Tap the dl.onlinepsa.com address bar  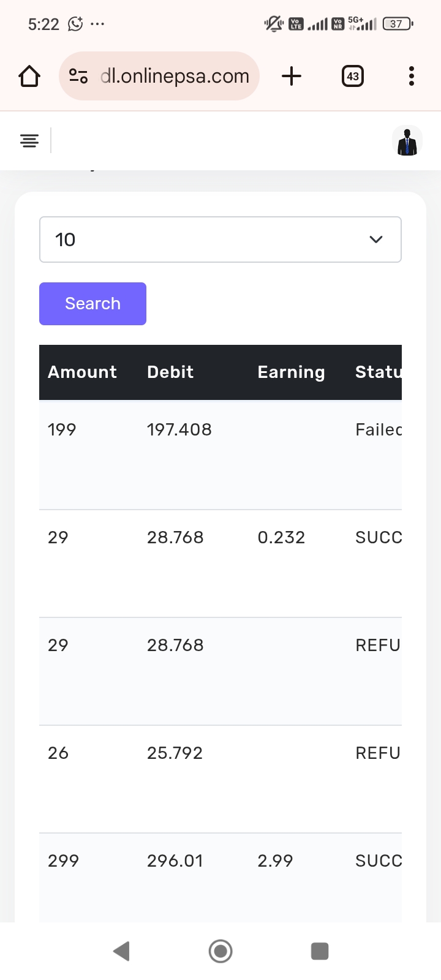(175, 76)
